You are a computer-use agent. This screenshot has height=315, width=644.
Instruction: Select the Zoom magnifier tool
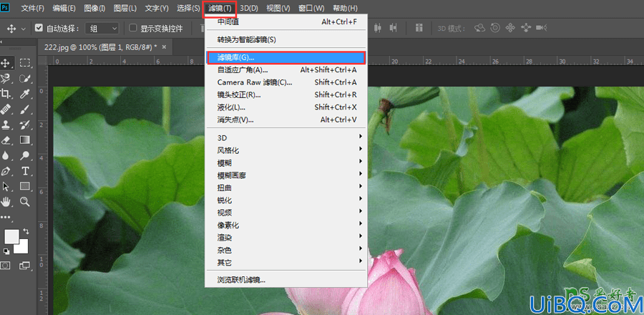25,202
